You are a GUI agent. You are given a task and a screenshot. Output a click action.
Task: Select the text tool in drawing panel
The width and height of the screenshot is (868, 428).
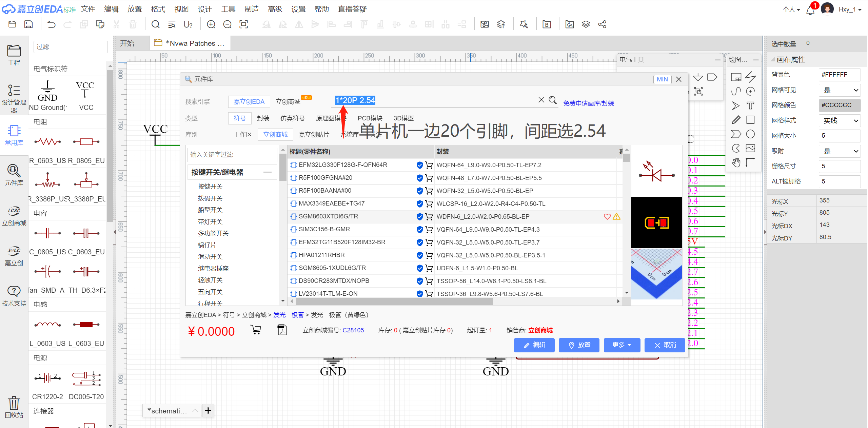pos(750,106)
